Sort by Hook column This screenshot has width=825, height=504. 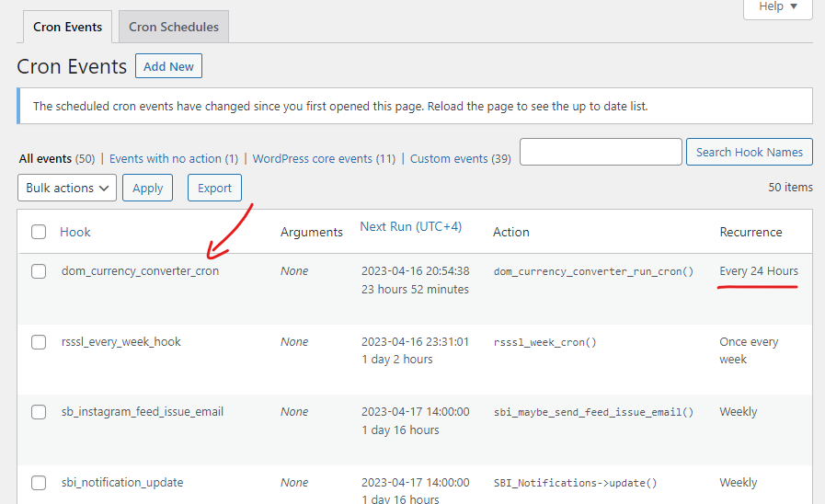point(75,232)
